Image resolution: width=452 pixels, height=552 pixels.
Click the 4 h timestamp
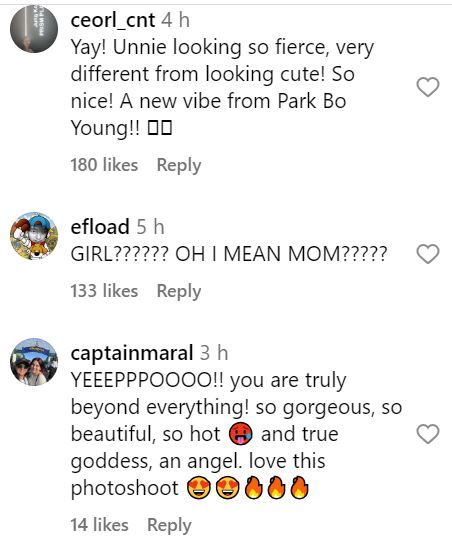[x=175, y=20]
